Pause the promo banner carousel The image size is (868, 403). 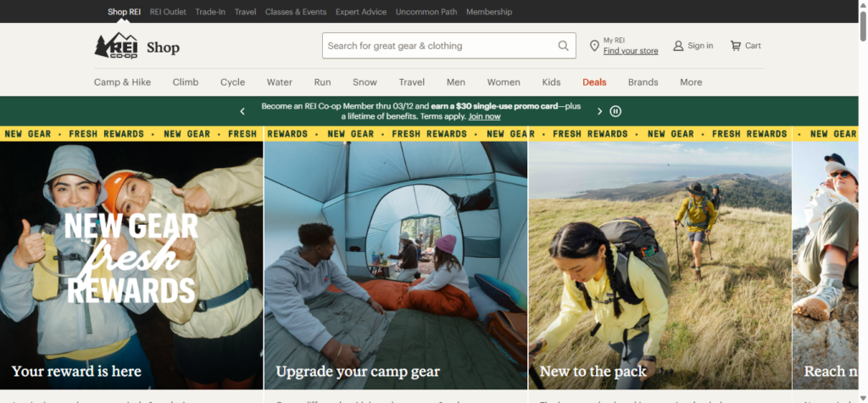615,111
